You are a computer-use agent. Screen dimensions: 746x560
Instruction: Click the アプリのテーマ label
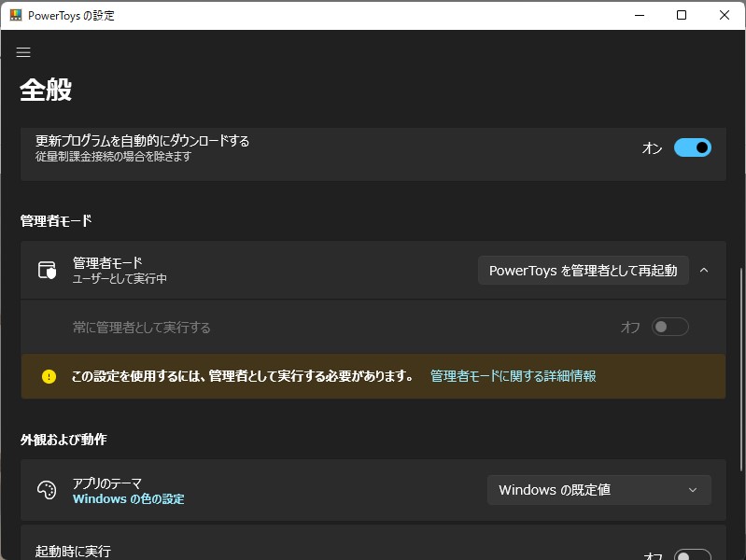107,483
